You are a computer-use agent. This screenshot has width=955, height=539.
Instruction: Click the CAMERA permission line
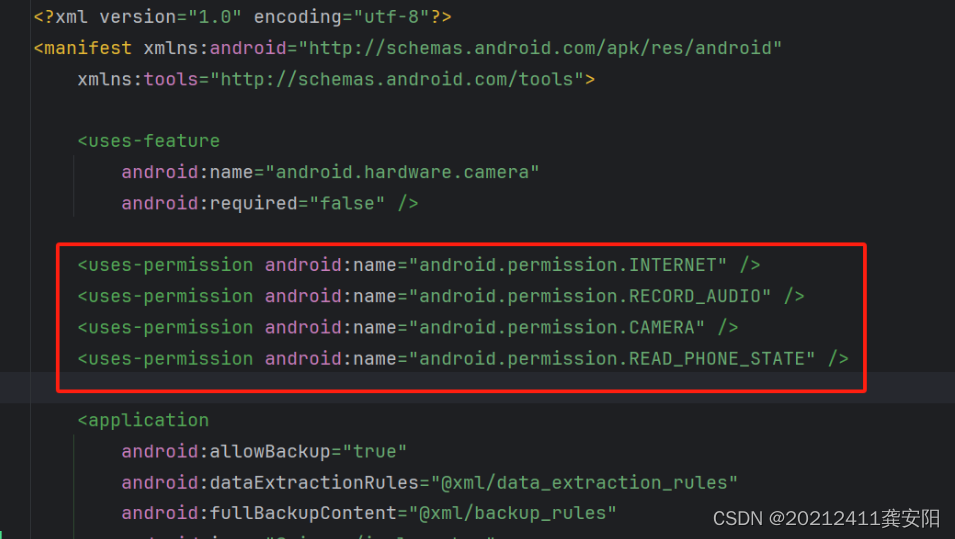click(408, 328)
